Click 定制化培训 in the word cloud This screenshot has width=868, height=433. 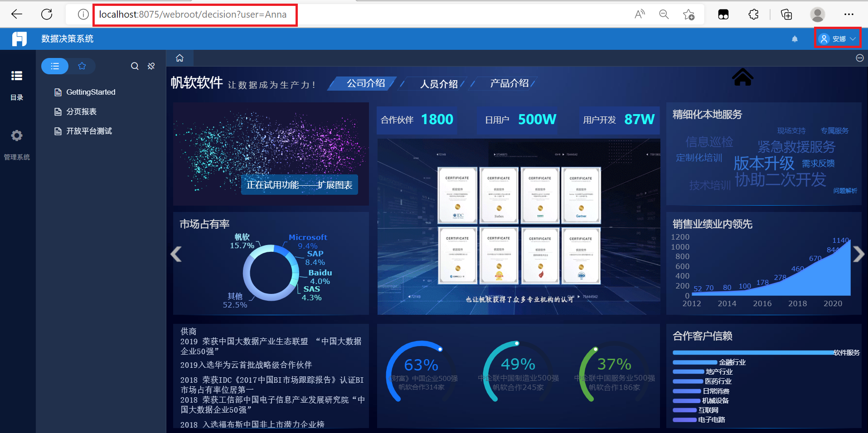699,158
